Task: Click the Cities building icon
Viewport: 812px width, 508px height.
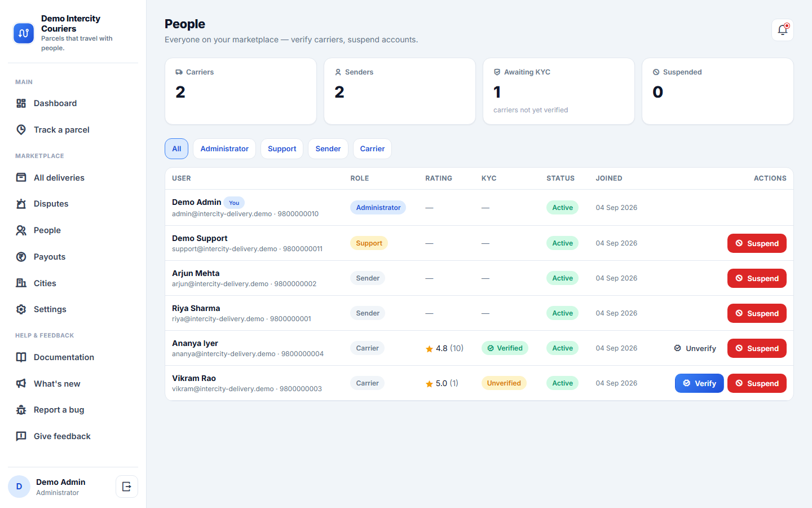Action: 21,283
